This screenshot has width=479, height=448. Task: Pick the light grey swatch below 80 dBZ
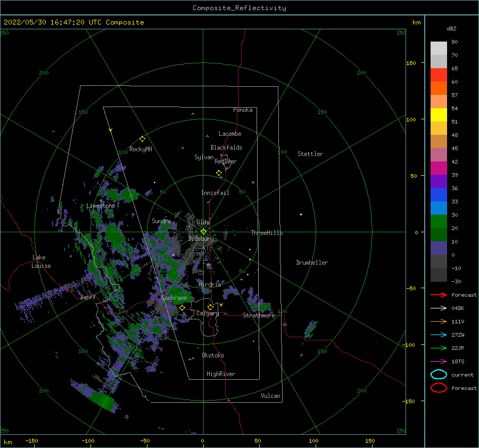click(439, 48)
